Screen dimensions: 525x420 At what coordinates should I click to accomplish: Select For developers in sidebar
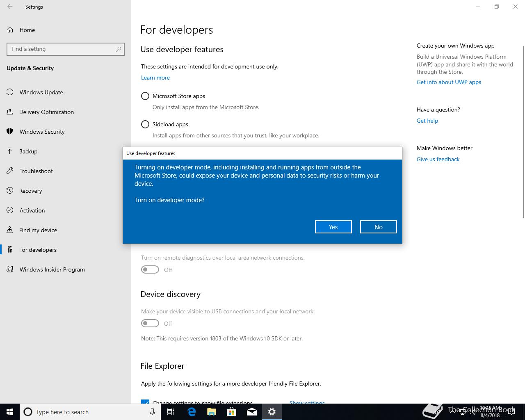point(66,250)
